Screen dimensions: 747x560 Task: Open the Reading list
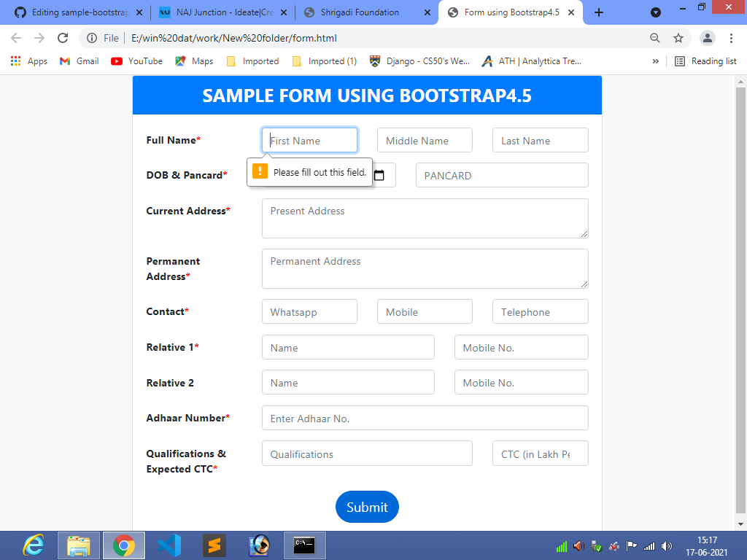point(706,61)
